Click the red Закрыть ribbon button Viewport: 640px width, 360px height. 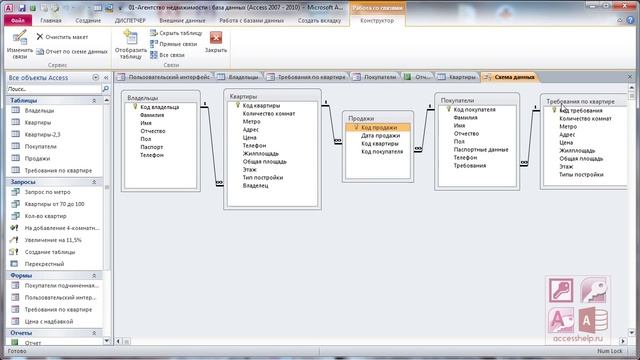pyautogui.click(x=216, y=42)
